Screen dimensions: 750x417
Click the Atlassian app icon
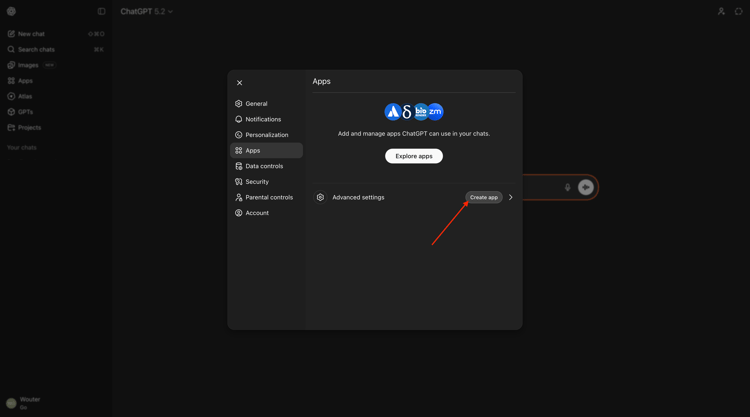coord(393,112)
